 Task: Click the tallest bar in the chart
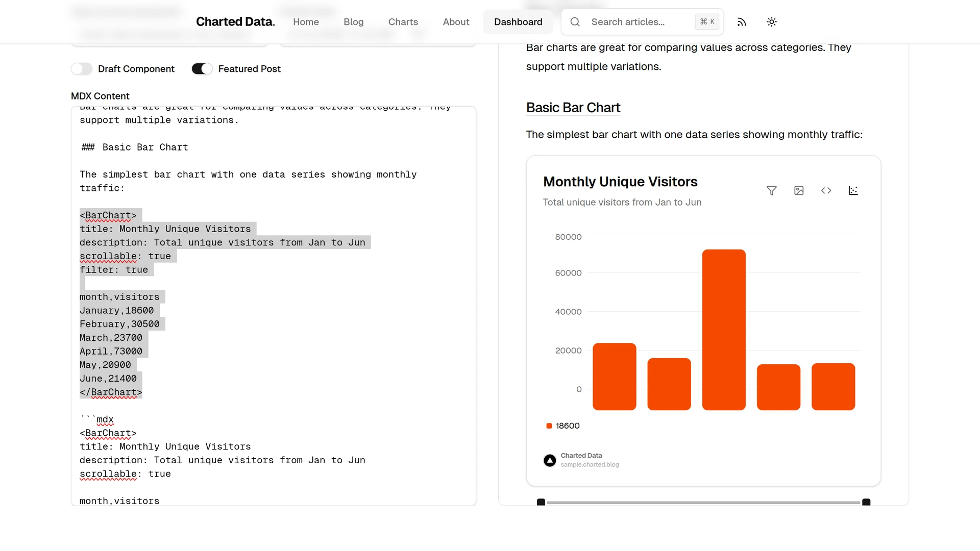[x=724, y=330]
